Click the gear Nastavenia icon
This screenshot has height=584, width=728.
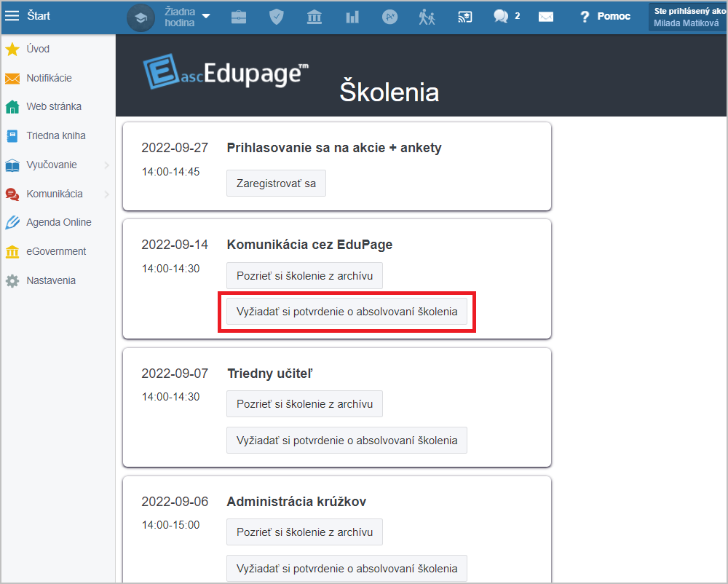coord(12,280)
